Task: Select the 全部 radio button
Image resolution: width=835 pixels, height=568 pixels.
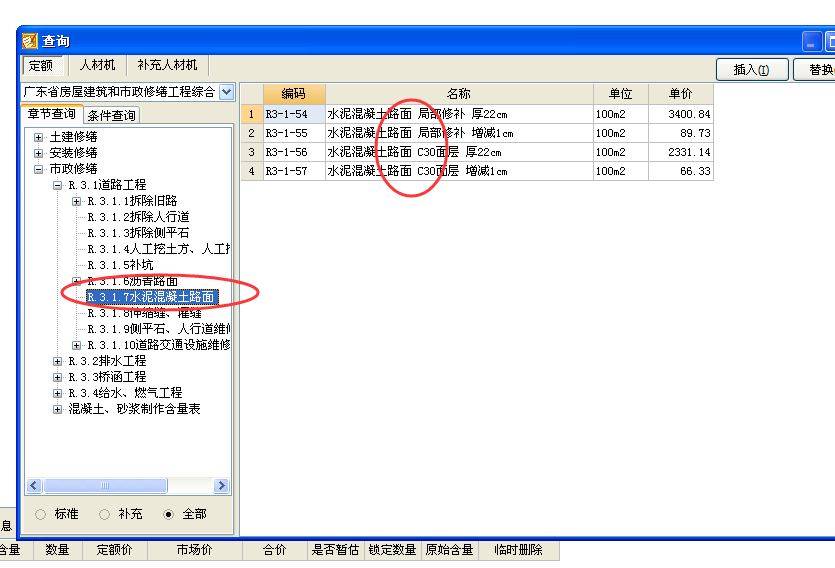Action: (168, 514)
